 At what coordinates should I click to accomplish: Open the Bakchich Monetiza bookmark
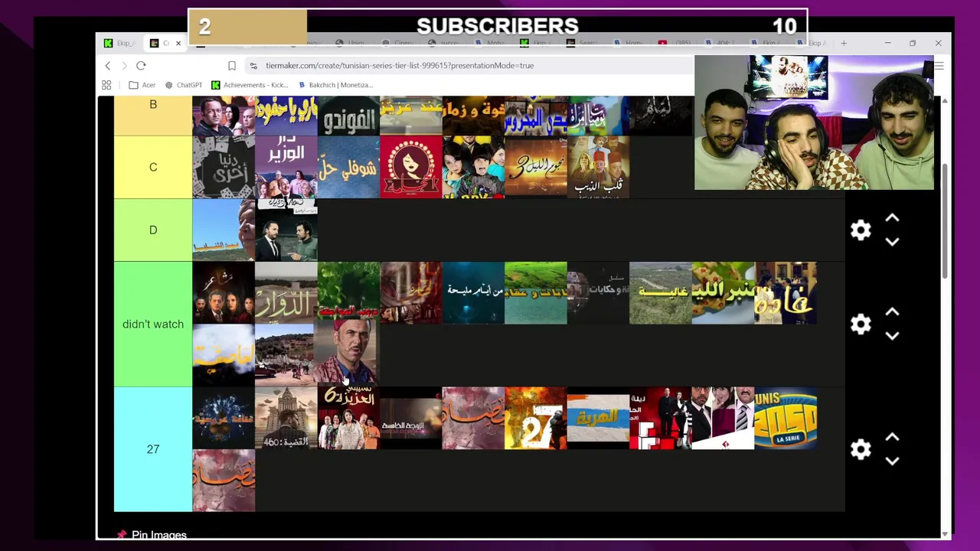tap(335, 85)
